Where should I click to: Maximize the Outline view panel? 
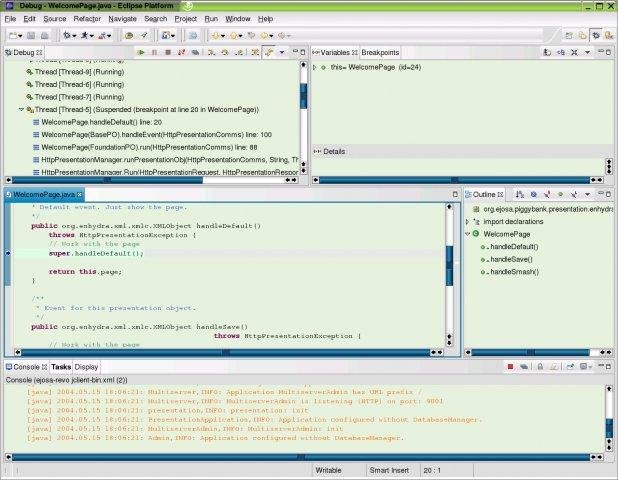608,194
